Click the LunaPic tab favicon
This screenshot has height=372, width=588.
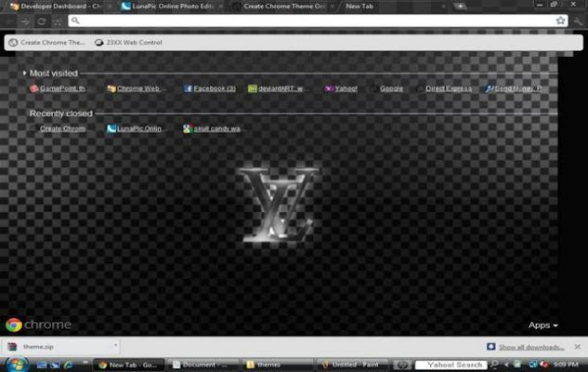click(126, 6)
